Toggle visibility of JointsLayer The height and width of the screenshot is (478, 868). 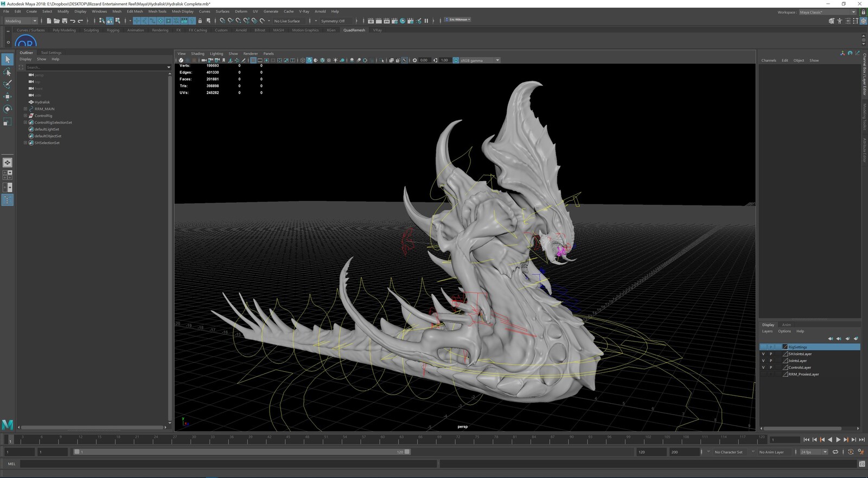(x=763, y=360)
